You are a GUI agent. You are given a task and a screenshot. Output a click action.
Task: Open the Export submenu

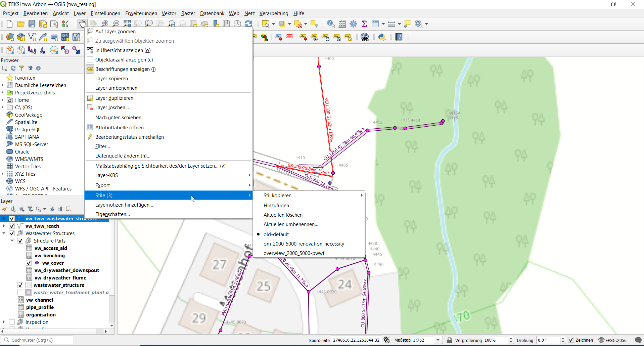point(169,185)
